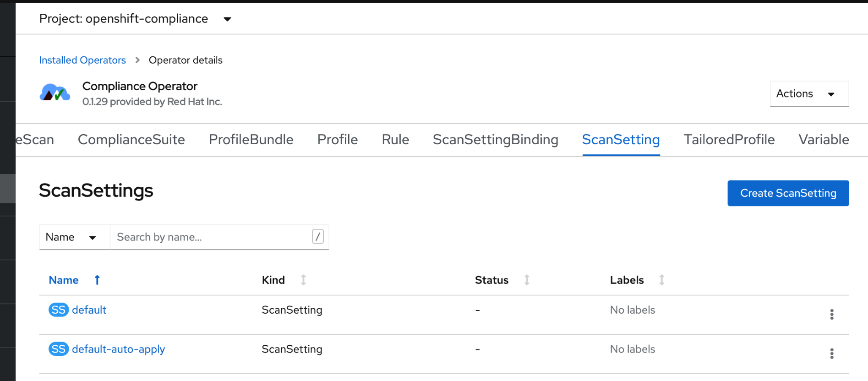
Task: Open the Actions dropdown menu
Action: (809, 94)
